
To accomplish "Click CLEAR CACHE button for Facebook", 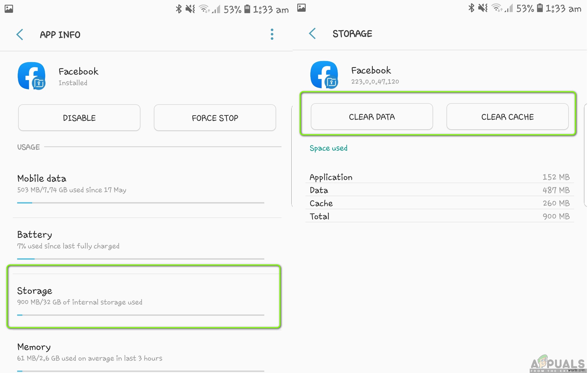I will tap(507, 117).
